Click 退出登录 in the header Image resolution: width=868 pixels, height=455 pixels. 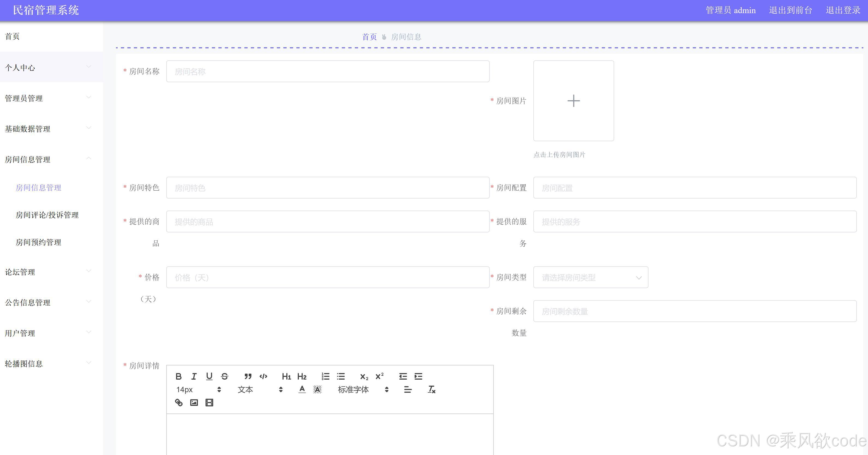pos(843,10)
